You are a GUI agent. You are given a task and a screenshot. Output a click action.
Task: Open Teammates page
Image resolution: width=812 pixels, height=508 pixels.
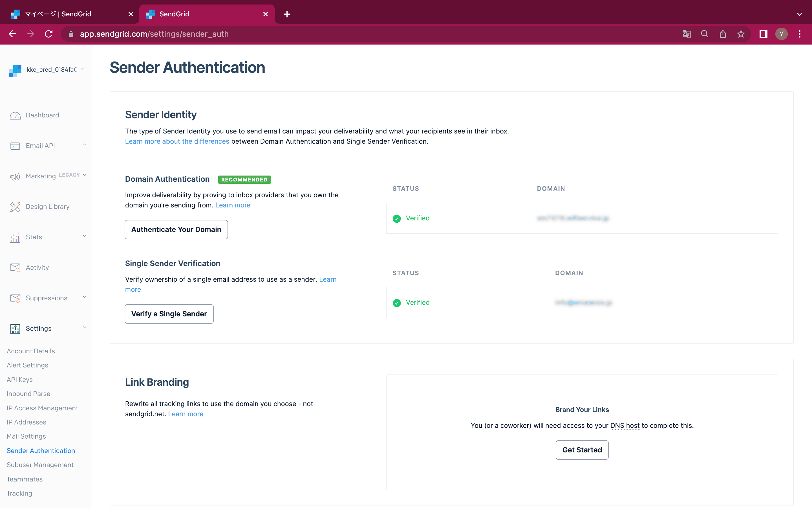tap(25, 479)
